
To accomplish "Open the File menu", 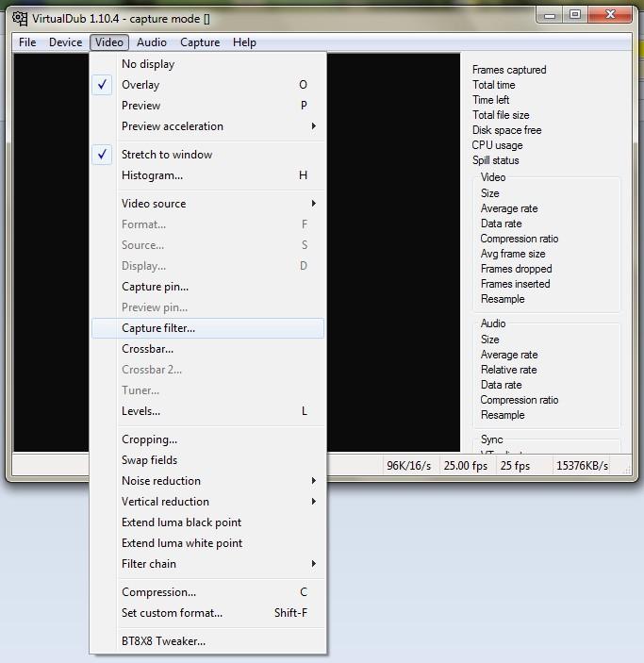I will [x=27, y=42].
